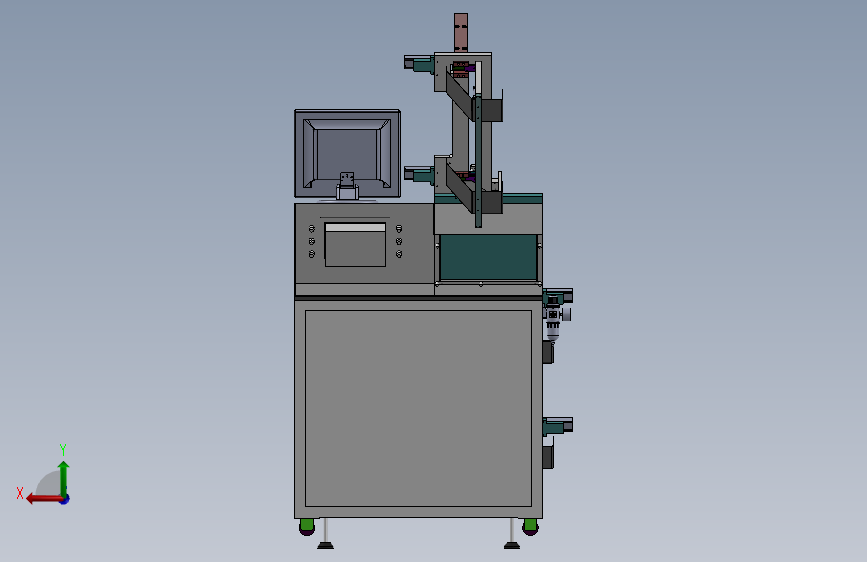Click the red X label on the triad

coord(20,493)
